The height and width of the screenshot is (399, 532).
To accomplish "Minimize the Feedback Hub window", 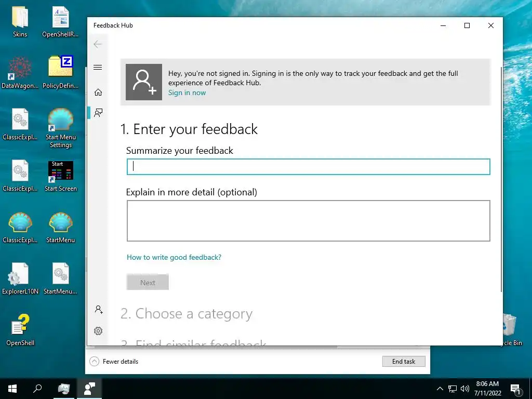I will tap(443, 25).
